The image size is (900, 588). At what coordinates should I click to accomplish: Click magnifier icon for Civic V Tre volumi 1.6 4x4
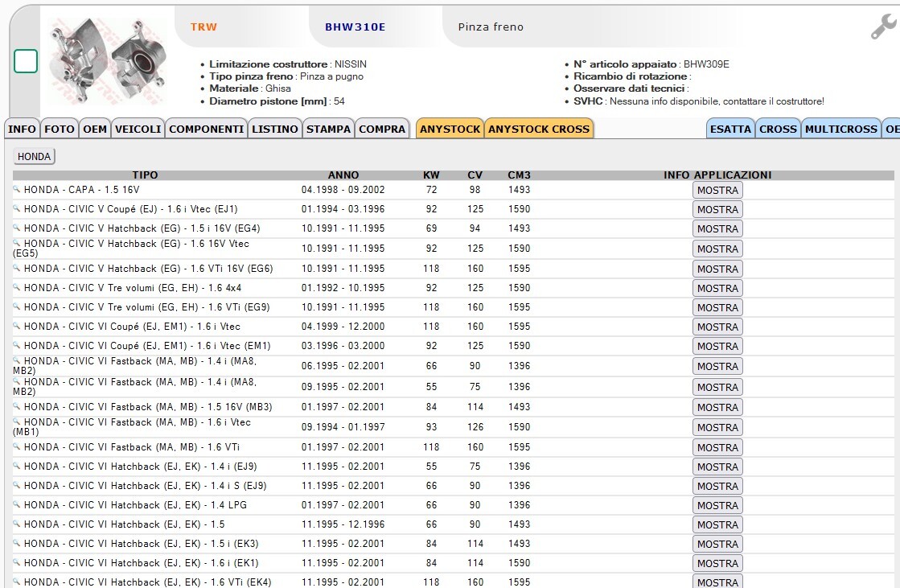tap(17, 286)
